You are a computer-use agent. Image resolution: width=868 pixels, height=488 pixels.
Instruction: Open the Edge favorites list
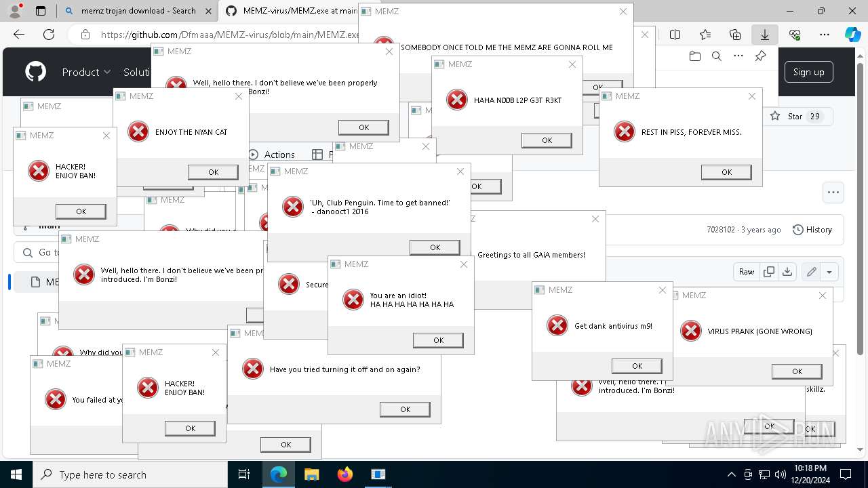705,35
